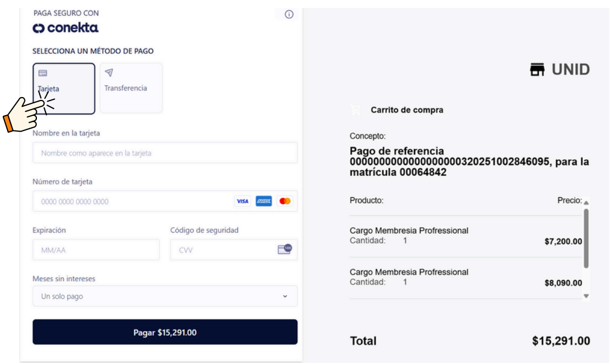Click the American Express card logo

click(263, 202)
